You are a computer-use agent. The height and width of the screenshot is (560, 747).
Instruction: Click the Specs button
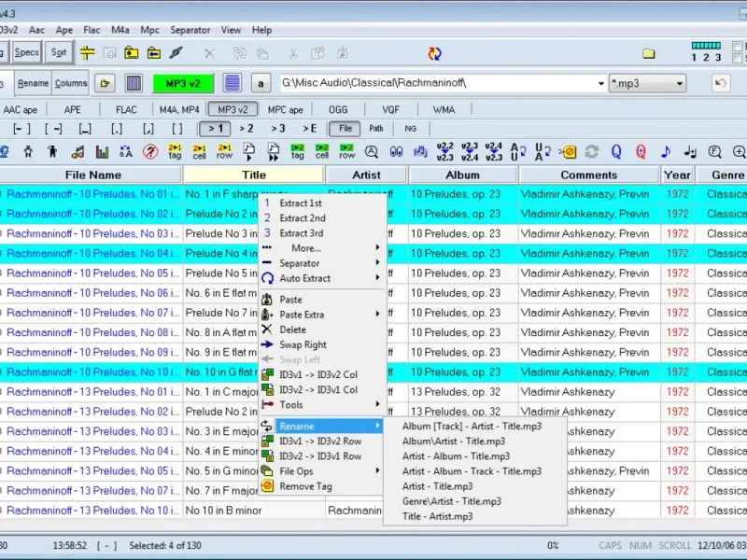pyautogui.click(x=26, y=52)
